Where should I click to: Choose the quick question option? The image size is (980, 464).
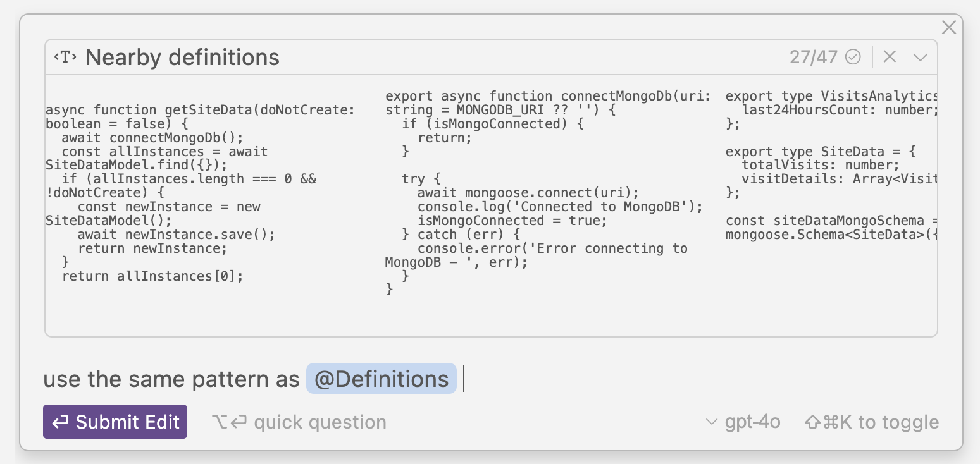point(299,422)
